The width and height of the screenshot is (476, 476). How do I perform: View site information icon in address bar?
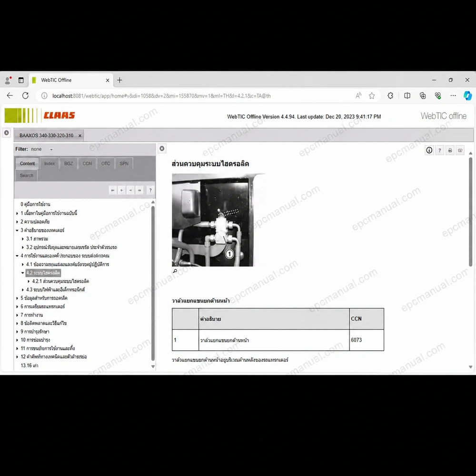click(44, 96)
